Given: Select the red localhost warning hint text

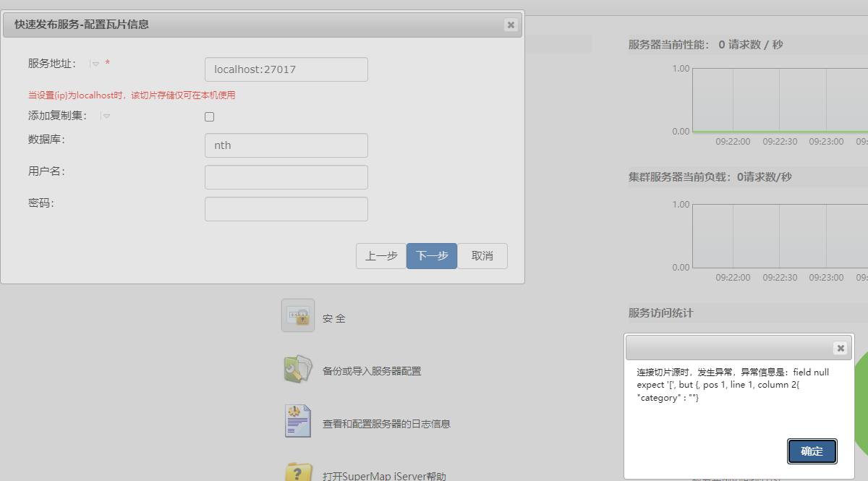Looking at the screenshot, I should point(132,95).
